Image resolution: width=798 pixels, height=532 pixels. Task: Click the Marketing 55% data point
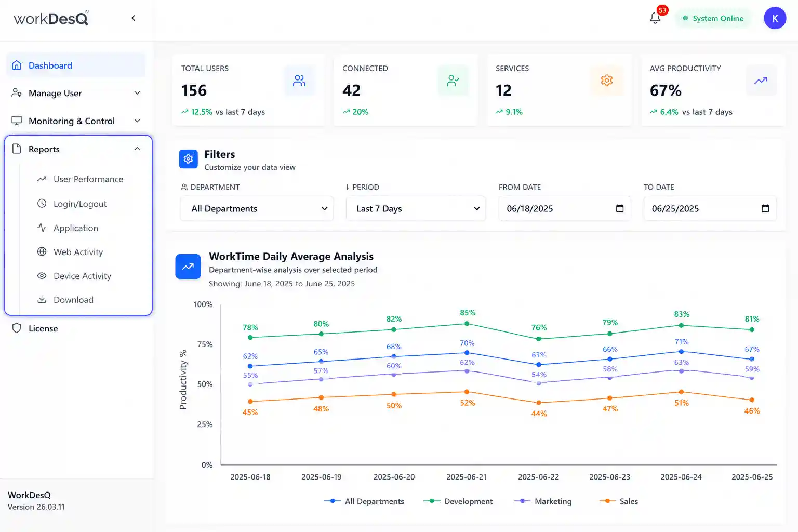[x=250, y=384]
